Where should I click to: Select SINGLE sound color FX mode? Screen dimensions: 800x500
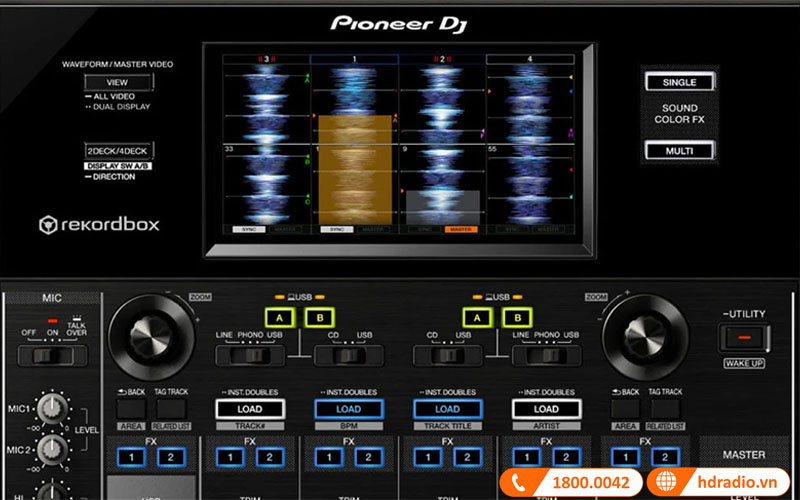tap(679, 82)
